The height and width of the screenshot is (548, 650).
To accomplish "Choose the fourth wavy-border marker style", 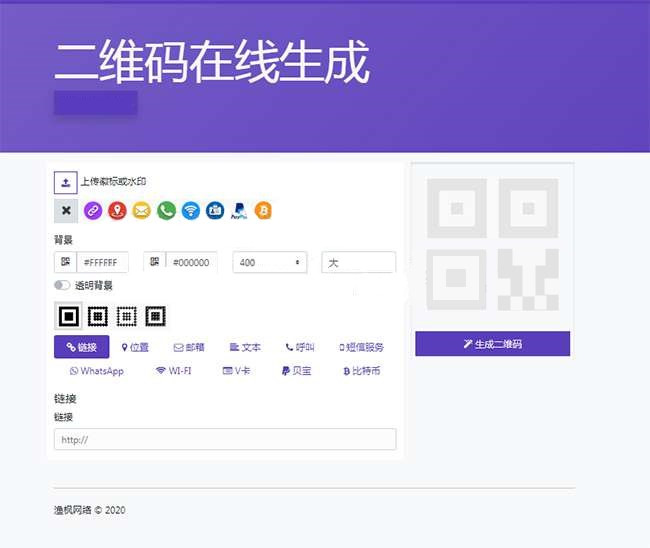I will point(155,316).
